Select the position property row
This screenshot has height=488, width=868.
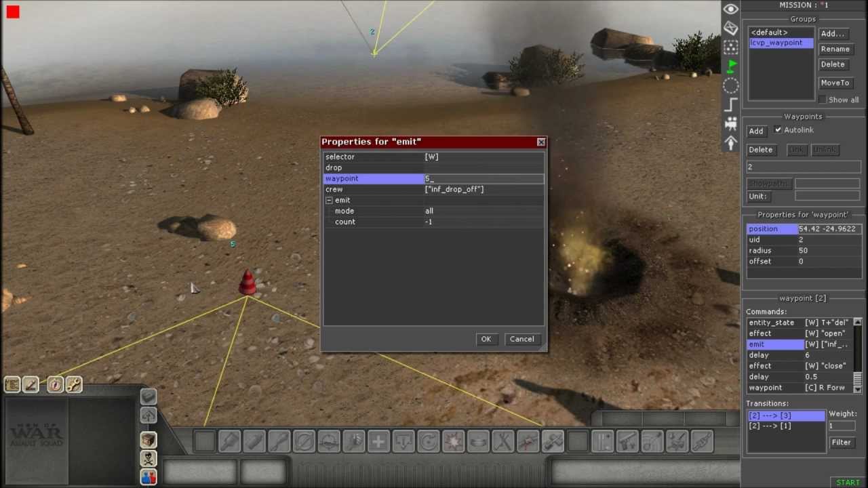(804, 229)
